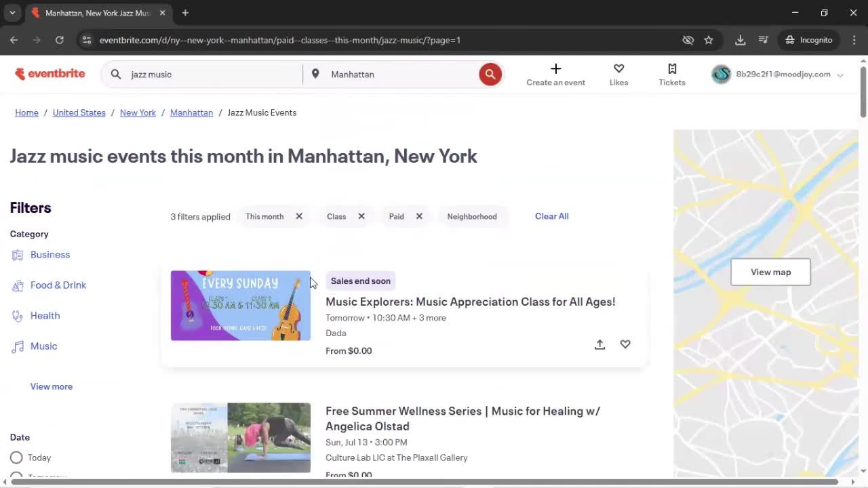Clear all applied filters
868x488 pixels.
[x=552, y=216]
